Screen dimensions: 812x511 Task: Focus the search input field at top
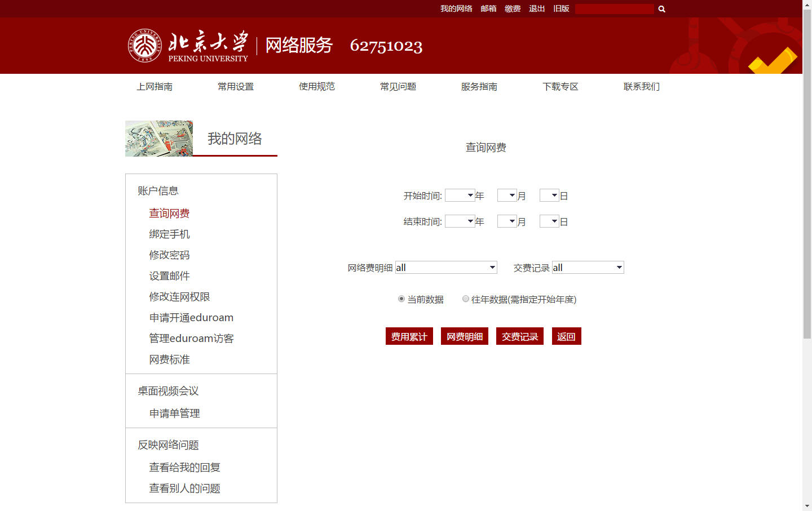click(x=614, y=9)
